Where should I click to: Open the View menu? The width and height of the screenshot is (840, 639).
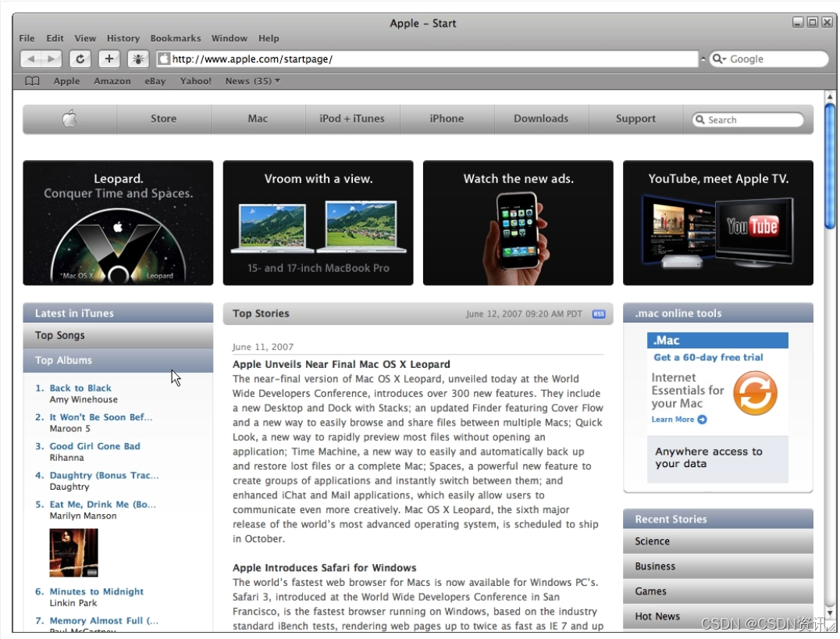click(x=85, y=38)
